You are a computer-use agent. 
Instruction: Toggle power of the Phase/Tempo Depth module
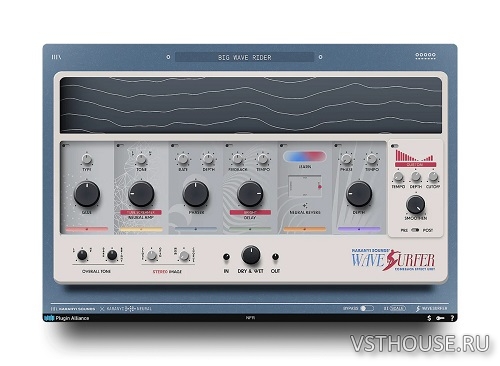[x=337, y=145]
